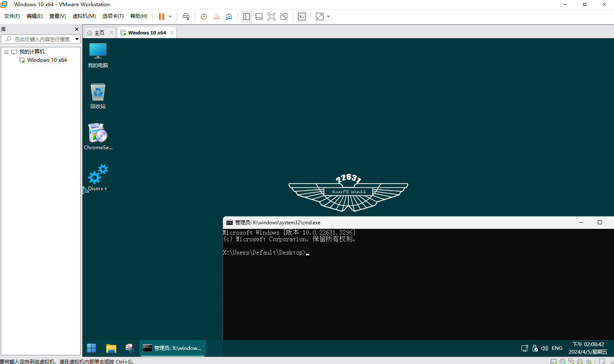Open the 选项卡(T) menu

(x=113, y=16)
